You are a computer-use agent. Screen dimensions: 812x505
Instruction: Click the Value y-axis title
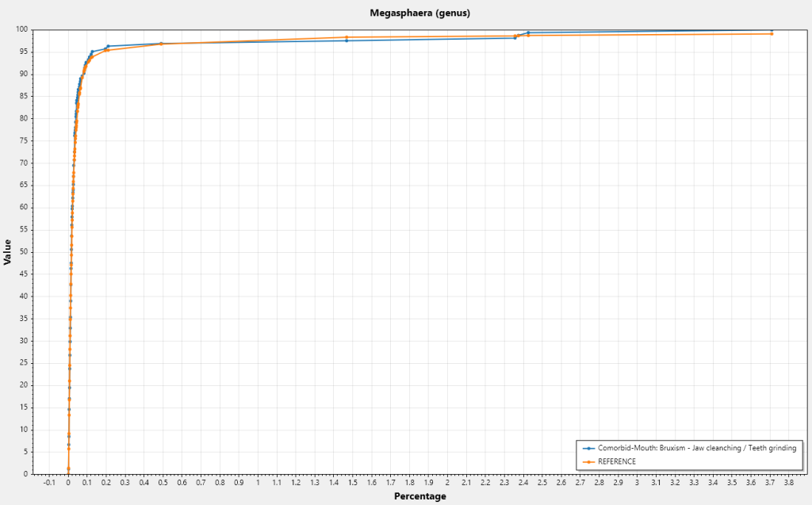(9, 251)
